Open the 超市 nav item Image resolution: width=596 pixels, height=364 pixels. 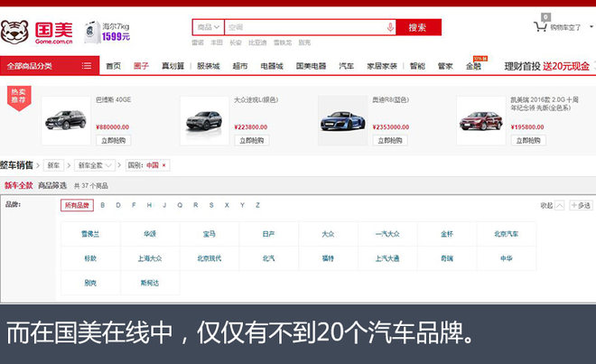click(240, 66)
